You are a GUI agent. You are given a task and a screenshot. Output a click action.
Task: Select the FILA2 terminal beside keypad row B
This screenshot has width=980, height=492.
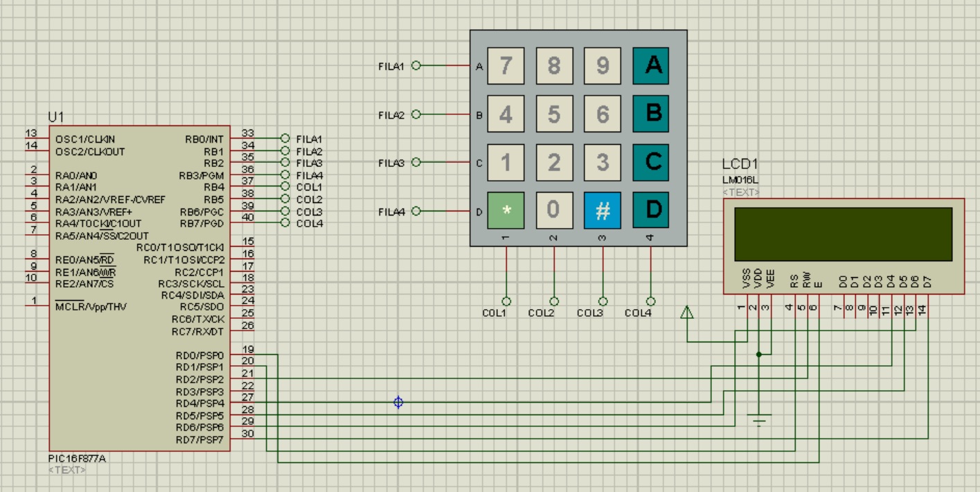click(x=416, y=114)
